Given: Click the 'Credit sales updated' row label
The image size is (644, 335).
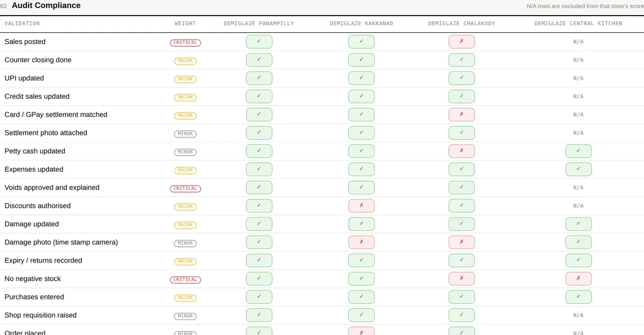Looking at the screenshot, I should (x=37, y=97).
